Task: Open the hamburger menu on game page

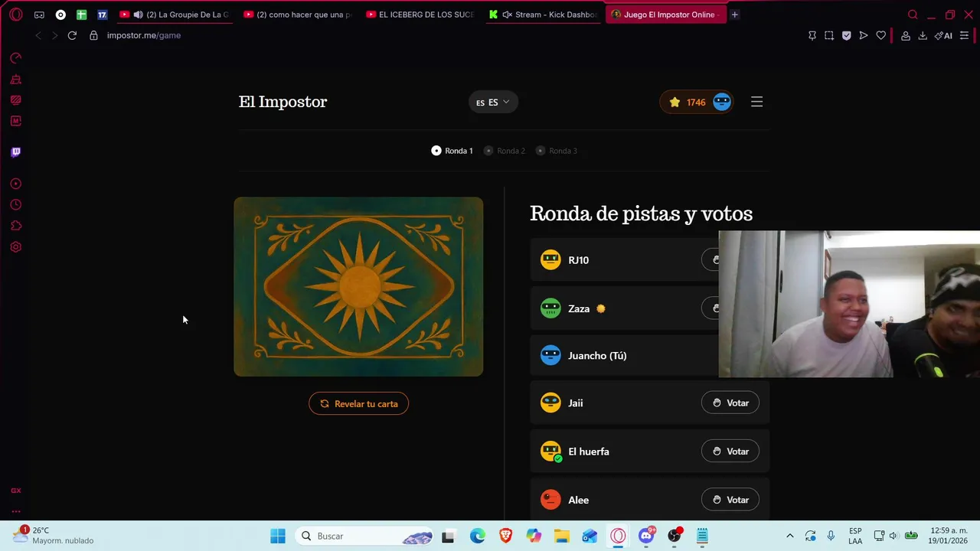Action: 756,102
